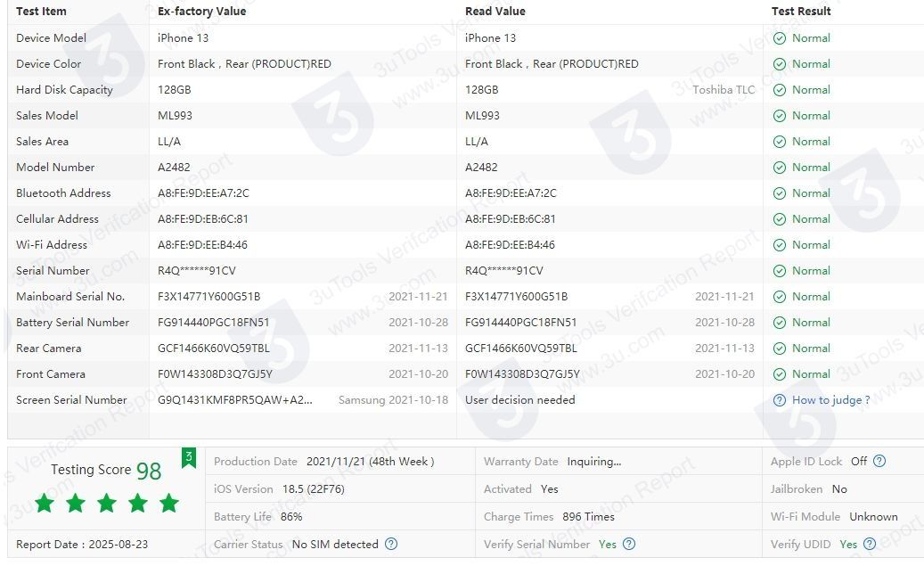Click the check icon for Serial Number
924x566 pixels.
pos(779,271)
